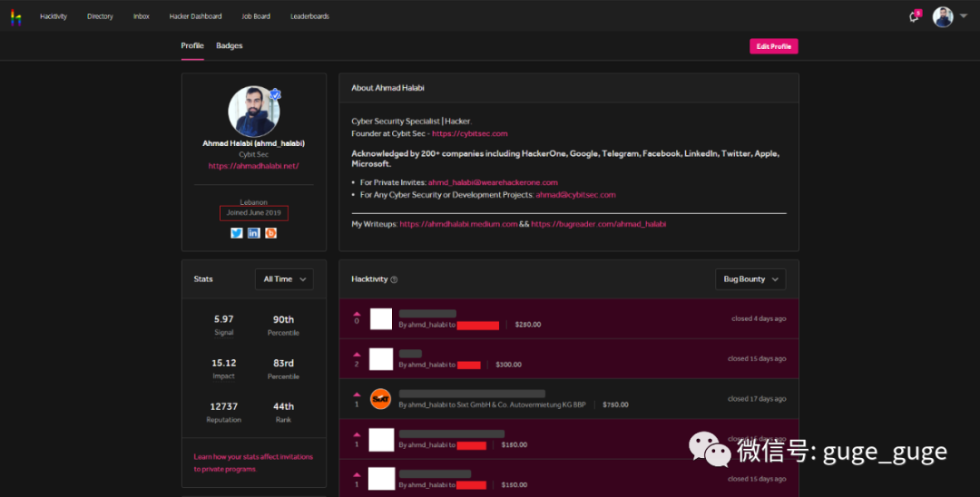Screen dimensions: 980x497
Task: Click the ahmad@cybitsec.com email link
Action: [575, 195]
